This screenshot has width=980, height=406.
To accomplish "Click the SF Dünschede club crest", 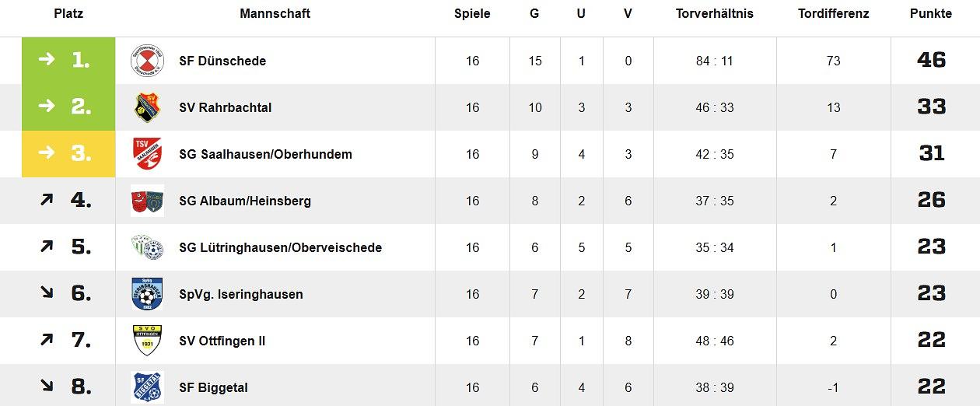I will click(147, 61).
